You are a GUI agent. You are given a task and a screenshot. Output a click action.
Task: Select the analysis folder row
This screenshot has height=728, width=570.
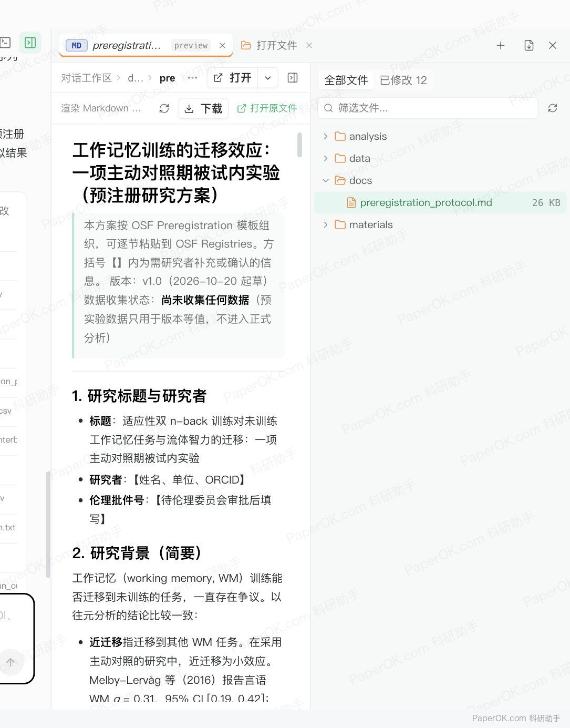(x=440, y=137)
